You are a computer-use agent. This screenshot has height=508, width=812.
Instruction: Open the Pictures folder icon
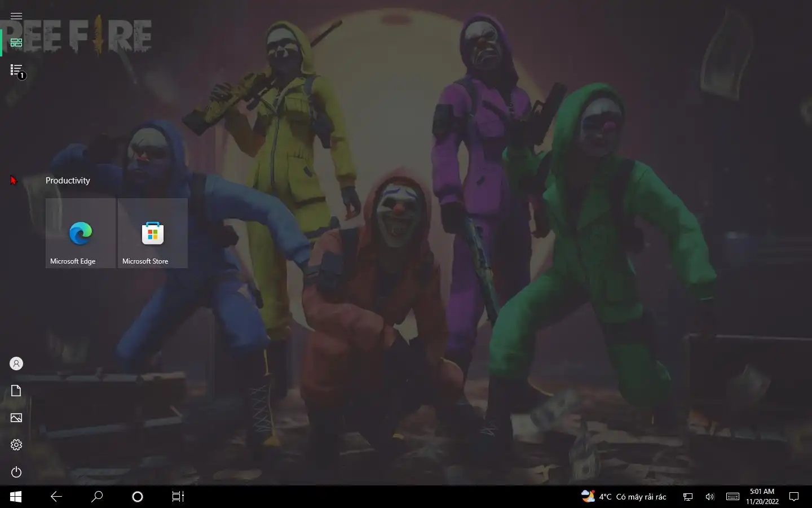click(x=16, y=418)
